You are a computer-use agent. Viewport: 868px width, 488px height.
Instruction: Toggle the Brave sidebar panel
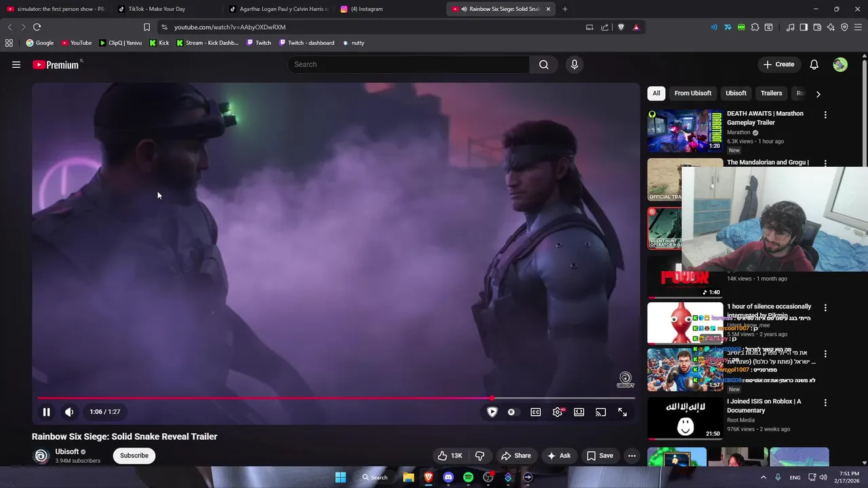804,27
